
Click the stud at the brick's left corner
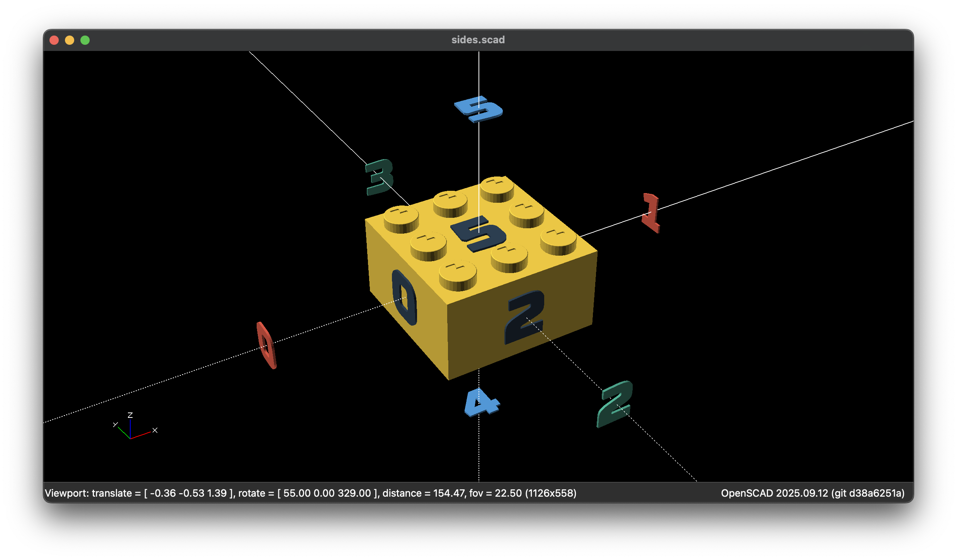point(401,219)
